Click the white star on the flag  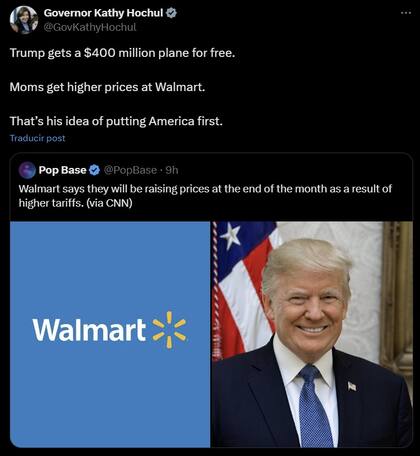pyautogui.click(x=230, y=236)
